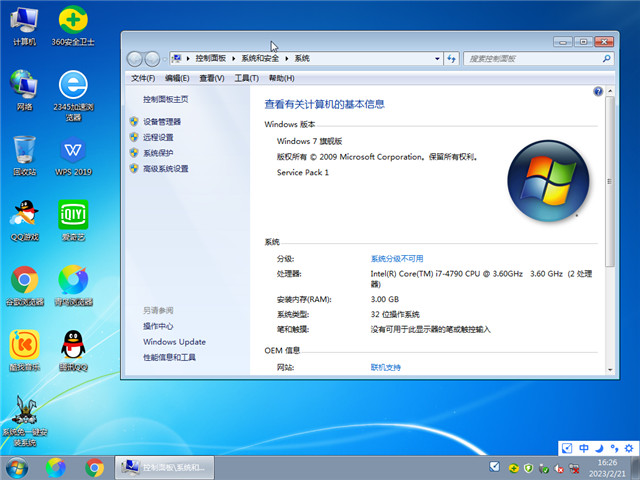Viewport: 640px width, 480px height.
Task: Click the disconnected network tray icon
Action: [574, 468]
